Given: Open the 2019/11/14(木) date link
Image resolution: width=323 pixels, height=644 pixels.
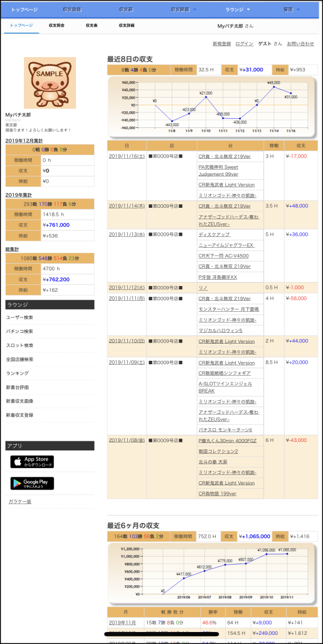Looking at the screenshot, I should (127, 206).
